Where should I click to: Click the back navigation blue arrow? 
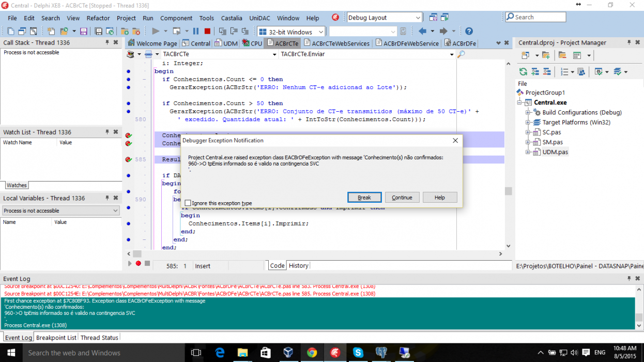pyautogui.click(x=422, y=31)
